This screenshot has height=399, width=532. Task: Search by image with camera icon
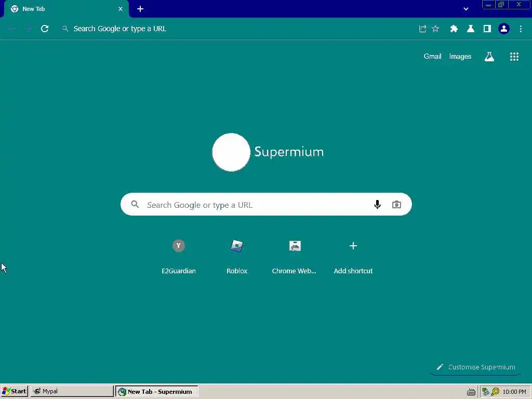[x=396, y=205]
